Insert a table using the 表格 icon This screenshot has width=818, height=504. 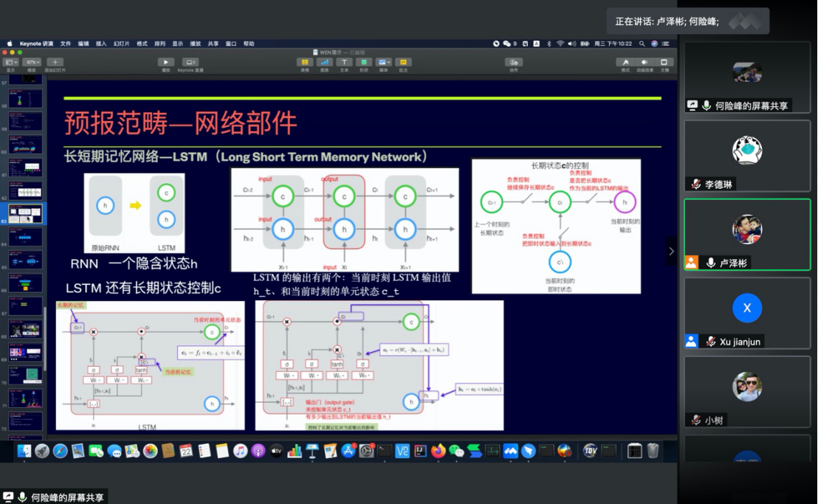(x=304, y=63)
